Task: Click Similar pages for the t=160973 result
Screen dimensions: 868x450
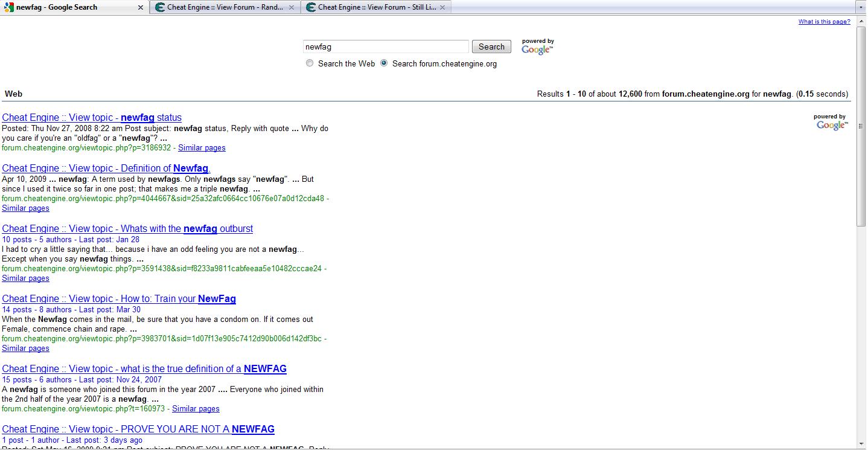Action: pos(196,409)
